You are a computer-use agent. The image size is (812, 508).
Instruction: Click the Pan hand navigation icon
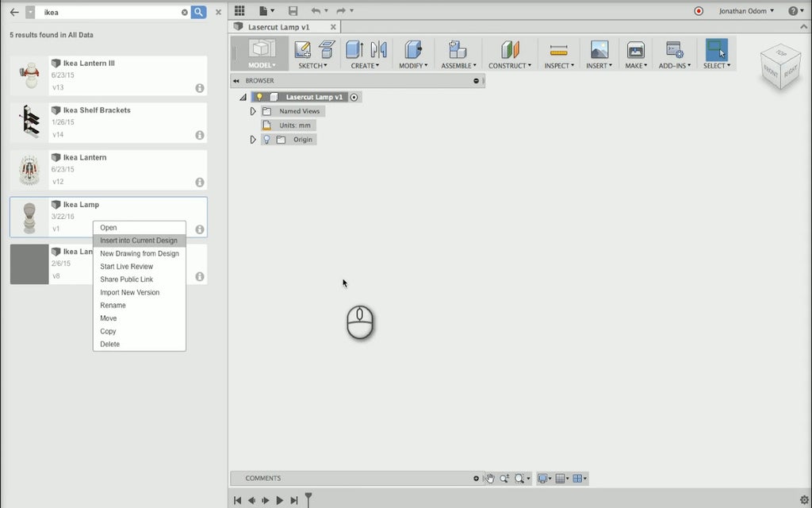click(x=490, y=479)
